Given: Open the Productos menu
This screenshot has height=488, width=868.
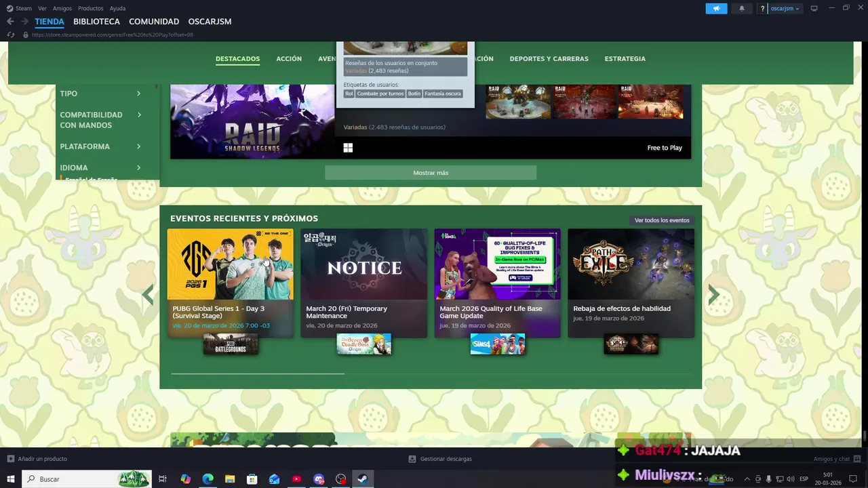Looking at the screenshot, I should (x=91, y=8).
